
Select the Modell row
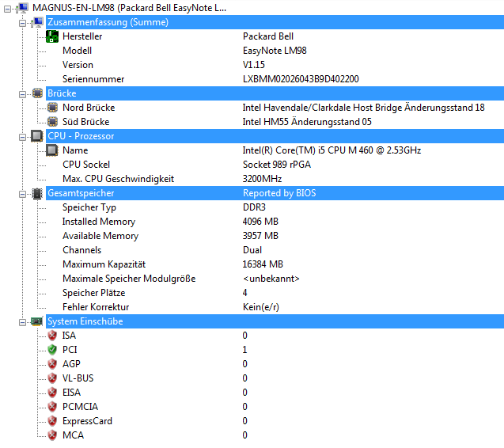coord(275,51)
